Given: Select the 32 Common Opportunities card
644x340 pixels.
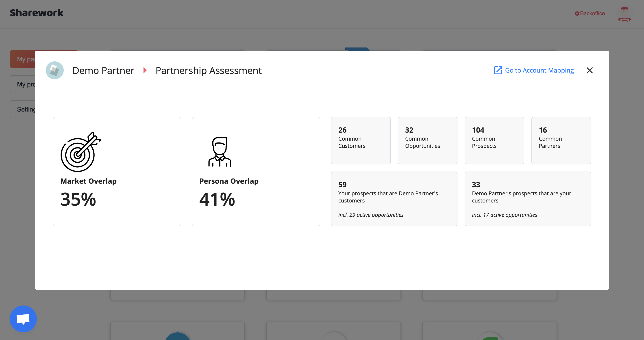Looking at the screenshot, I should 427,140.
